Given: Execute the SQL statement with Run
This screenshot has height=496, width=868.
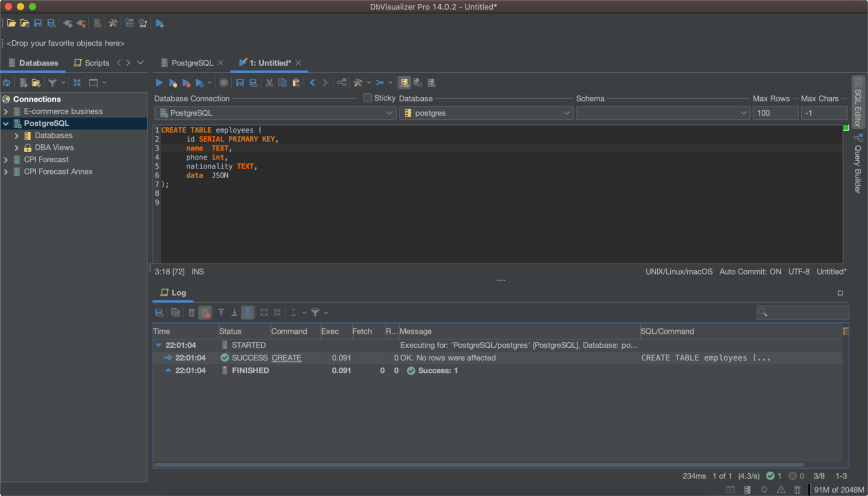Looking at the screenshot, I should point(159,83).
